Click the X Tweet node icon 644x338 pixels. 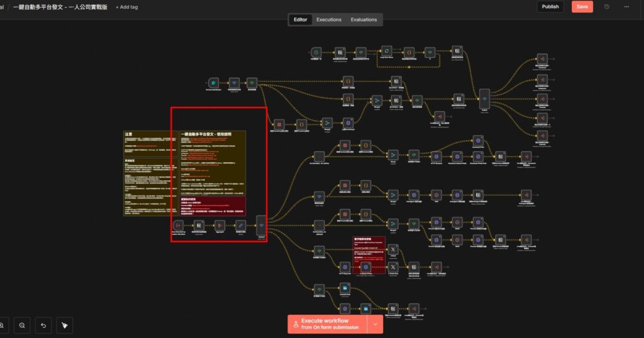click(x=393, y=249)
